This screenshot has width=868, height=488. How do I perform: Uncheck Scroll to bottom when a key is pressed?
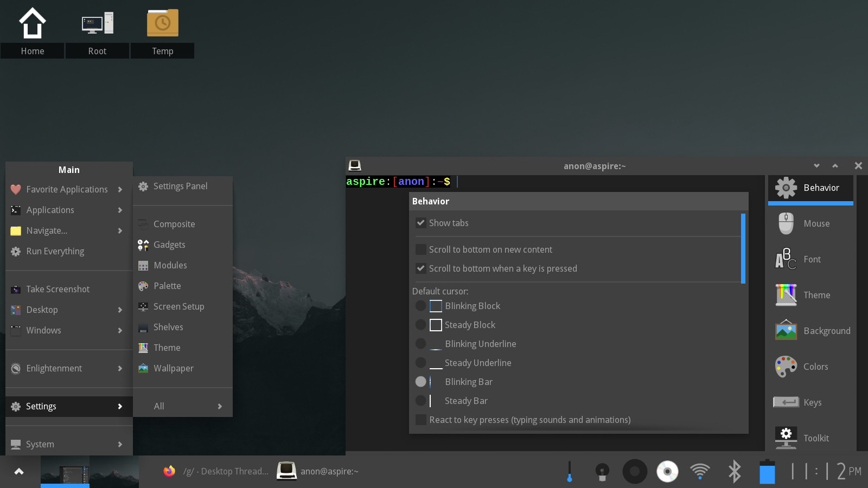420,268
